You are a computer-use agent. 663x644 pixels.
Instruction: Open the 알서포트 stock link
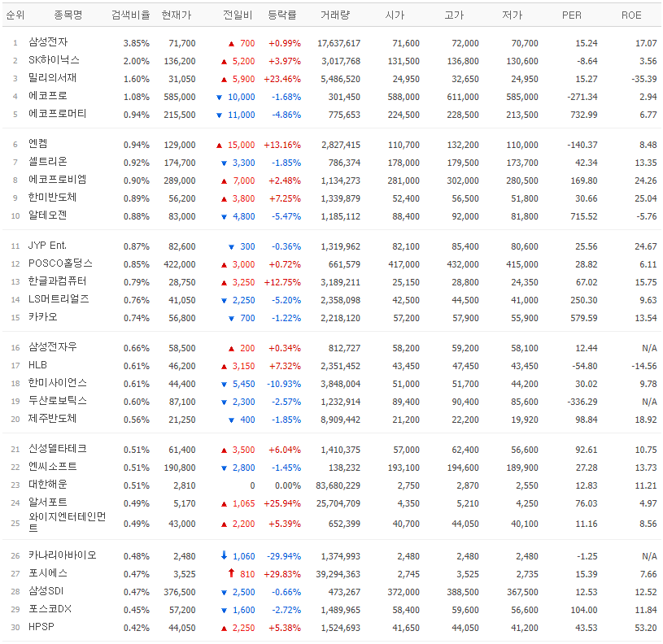[48, 503]
